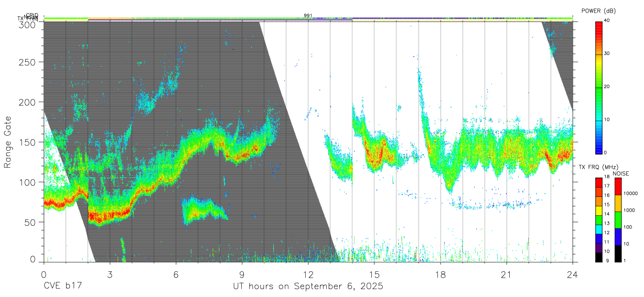Click the 40 label on the power scale

607,21
